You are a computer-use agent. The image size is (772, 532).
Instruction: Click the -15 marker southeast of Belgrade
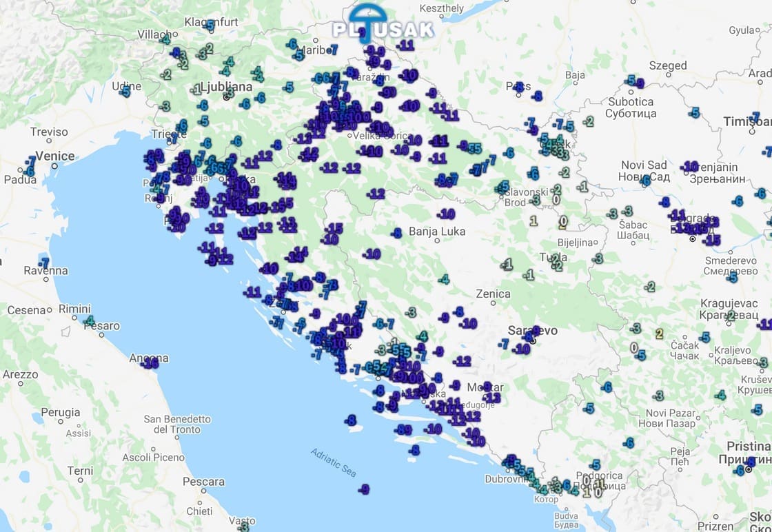[x=712, y=240]
